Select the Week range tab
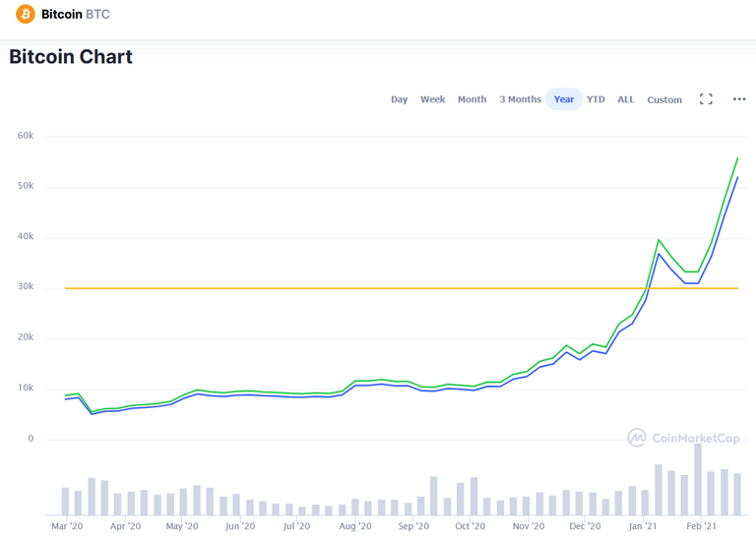756x540 pixels. (432, 99)
